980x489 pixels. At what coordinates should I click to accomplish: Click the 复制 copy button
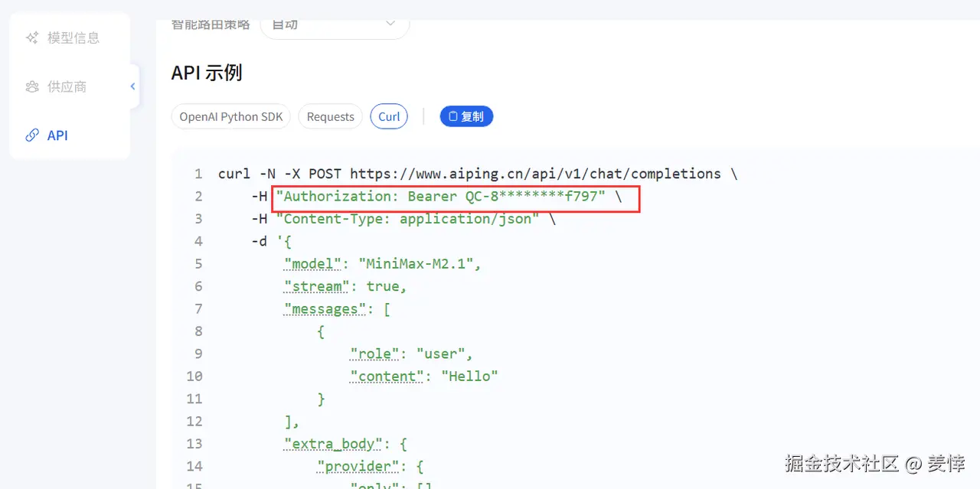[x=466, y=116]
